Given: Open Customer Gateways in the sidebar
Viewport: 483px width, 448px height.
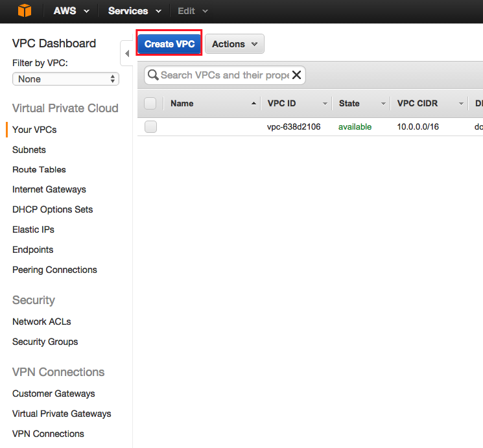Looking at the screenshot, I should tap(54, 394).
